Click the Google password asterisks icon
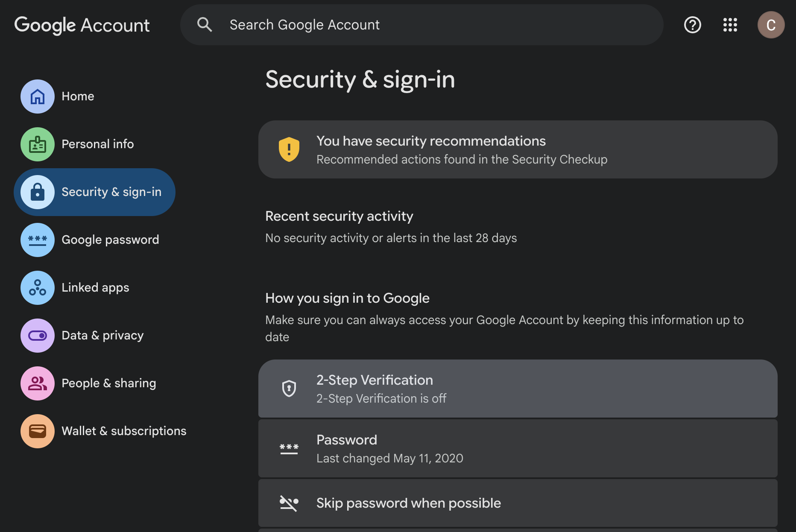The image size is (796, 532). tap(38, 240)
